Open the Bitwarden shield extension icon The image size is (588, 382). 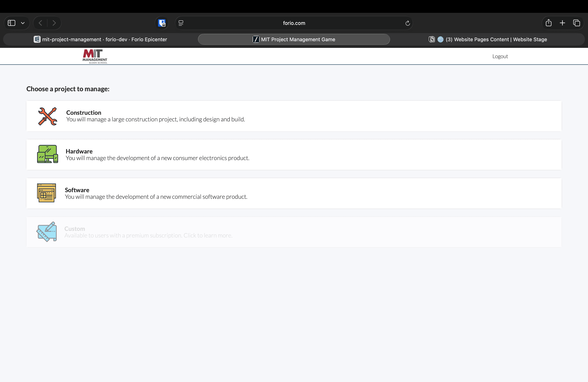click(x=162, y=23)
